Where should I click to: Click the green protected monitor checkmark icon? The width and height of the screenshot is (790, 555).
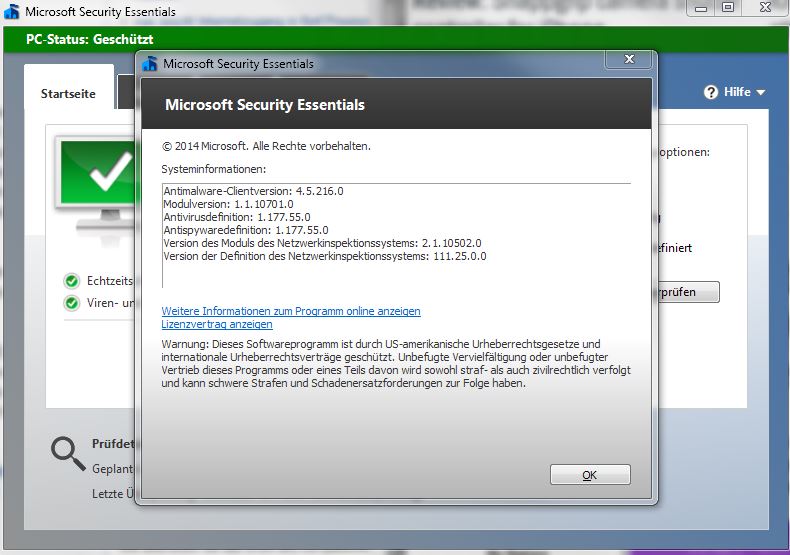[x=96, y=186]
